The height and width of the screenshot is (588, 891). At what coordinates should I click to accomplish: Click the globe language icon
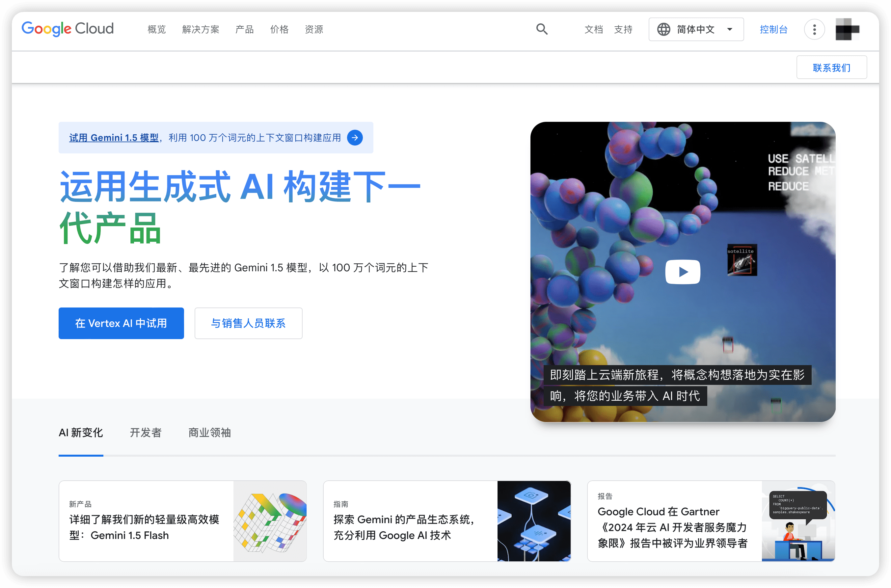(x=663, y=29)
